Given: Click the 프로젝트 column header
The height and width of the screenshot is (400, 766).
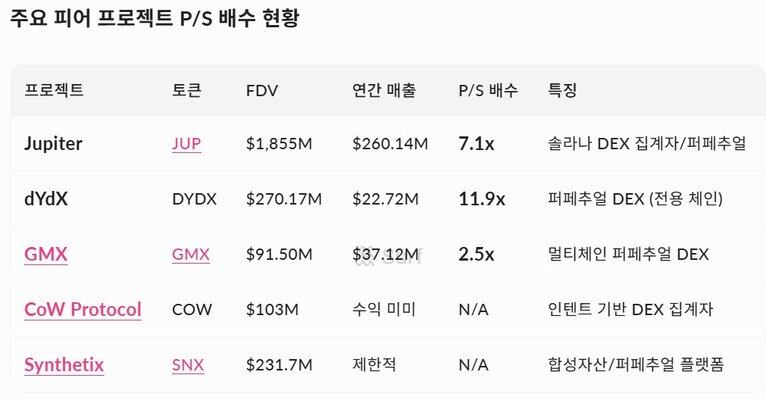Looking at the screenshot, I should [54, 90].
